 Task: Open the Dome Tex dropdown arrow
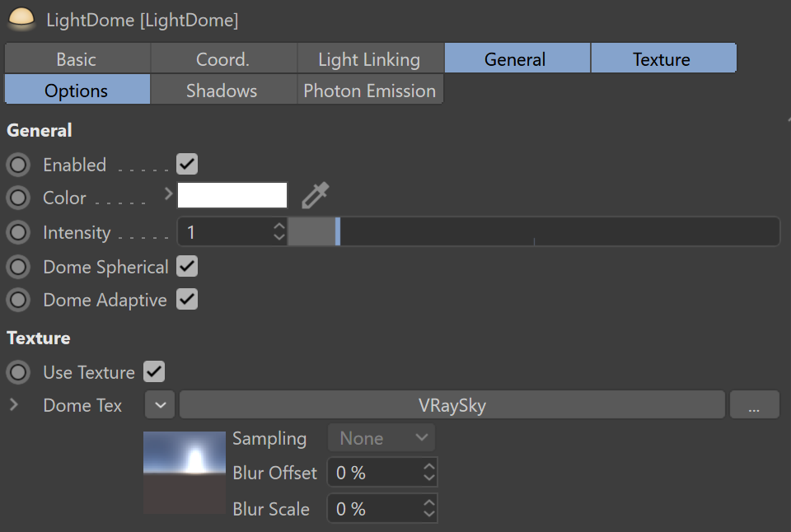(x=161, y=405)
